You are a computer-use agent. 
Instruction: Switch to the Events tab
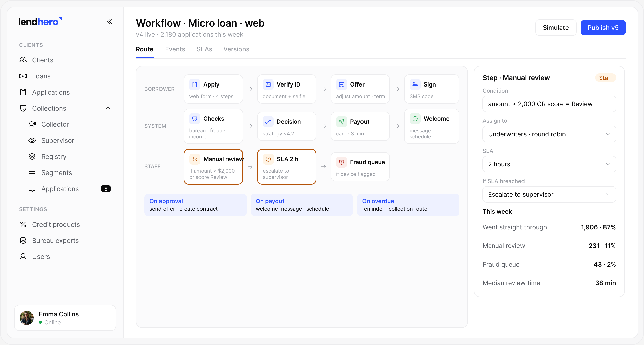pos(175,49)
